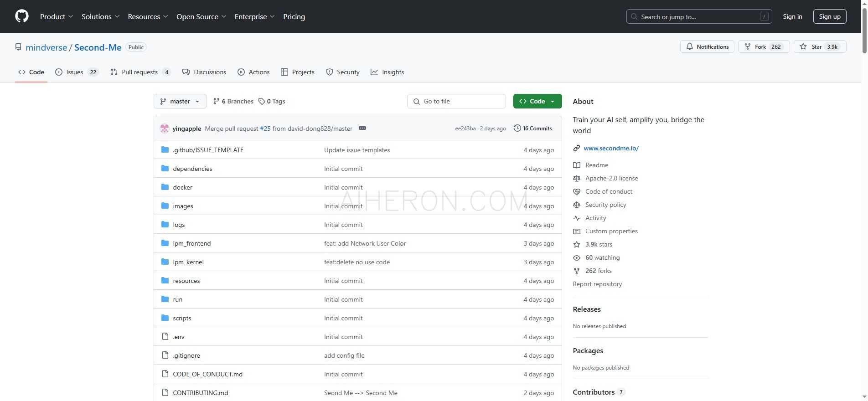Viewport: 868px width, 401px height.
Task: Open the Pricing page
Action: coord(294,16)
